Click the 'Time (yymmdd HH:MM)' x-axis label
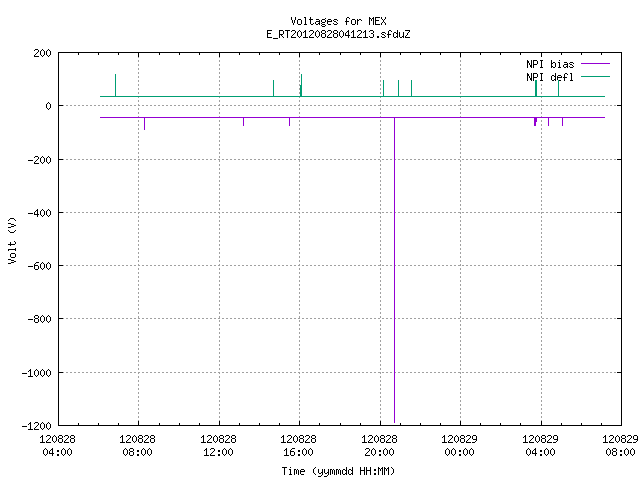This screenshot has height=480, width=640. point(338,471)
